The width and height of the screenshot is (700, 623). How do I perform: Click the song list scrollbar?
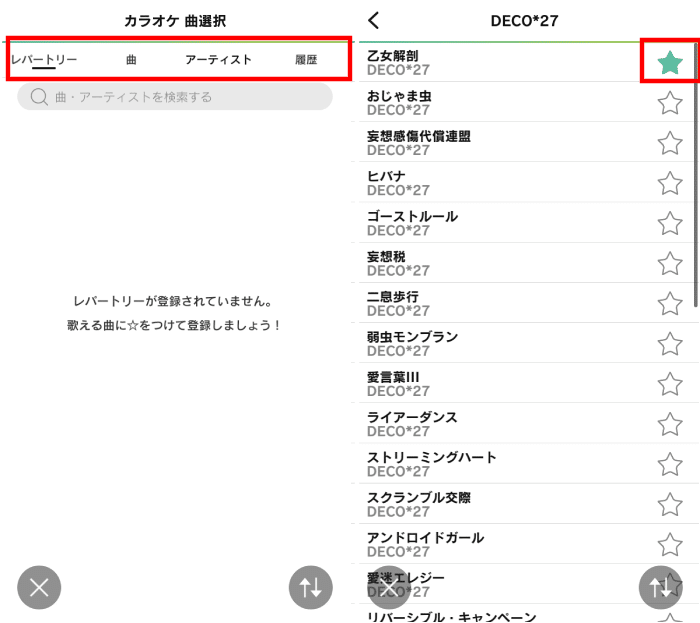pyautogui.click(x=696, y=175)
